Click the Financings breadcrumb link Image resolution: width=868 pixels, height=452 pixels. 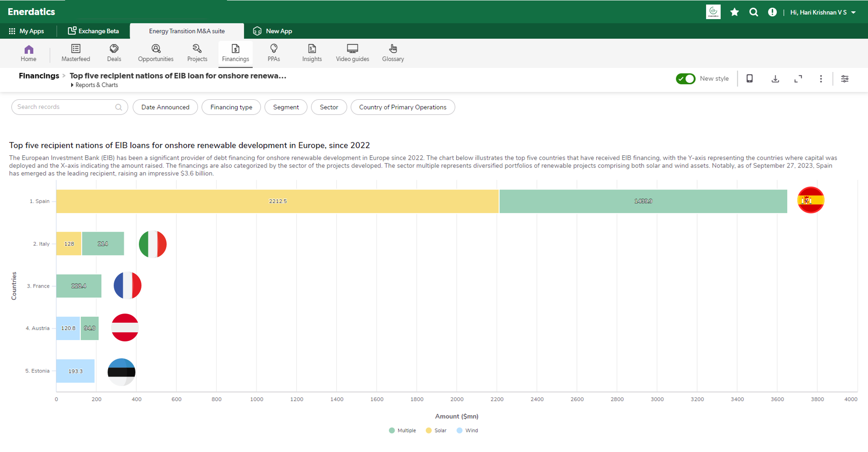tap(39, 76)
